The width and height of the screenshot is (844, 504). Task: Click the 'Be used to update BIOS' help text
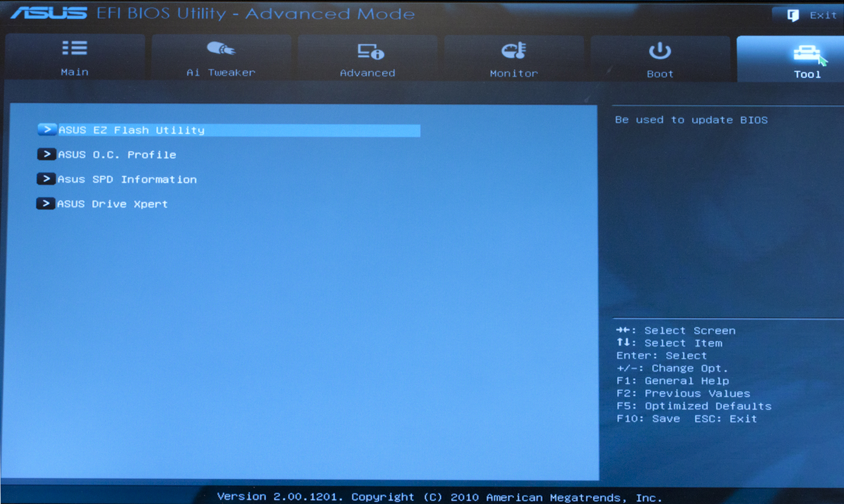coord(691,120)
